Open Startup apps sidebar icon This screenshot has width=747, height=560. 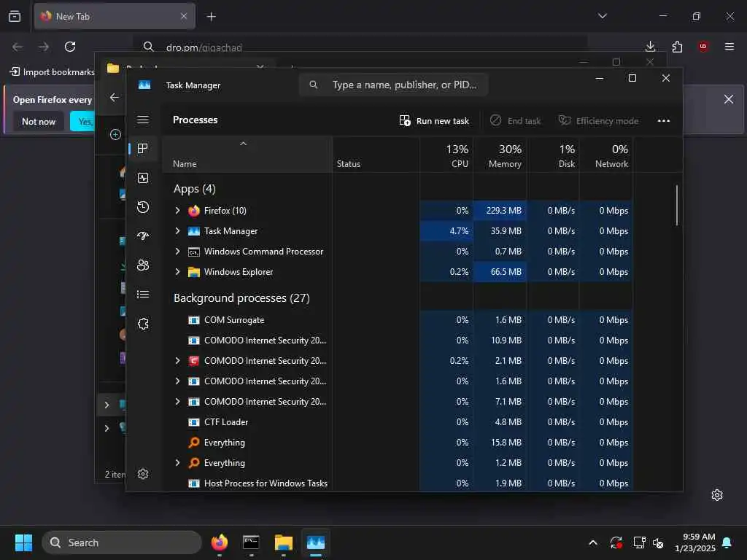click(x=143, y=236)
